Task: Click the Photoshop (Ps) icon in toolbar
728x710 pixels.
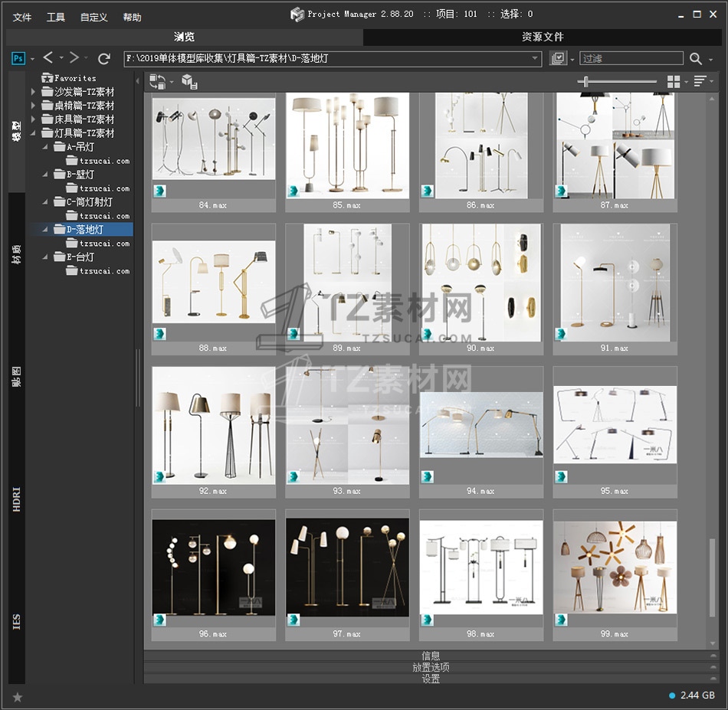Action: click(18, 58)
